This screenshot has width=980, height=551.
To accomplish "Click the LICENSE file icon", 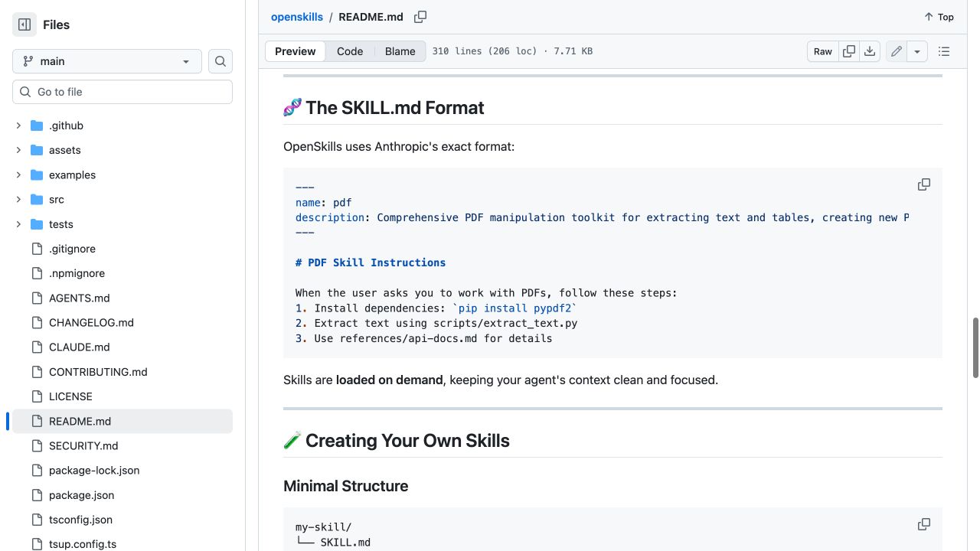I will [37, 396].
